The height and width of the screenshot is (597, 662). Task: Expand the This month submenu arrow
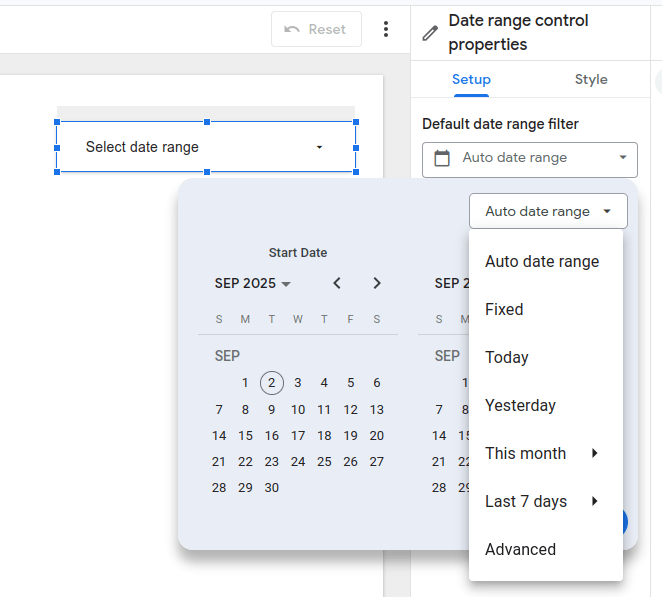595,453
